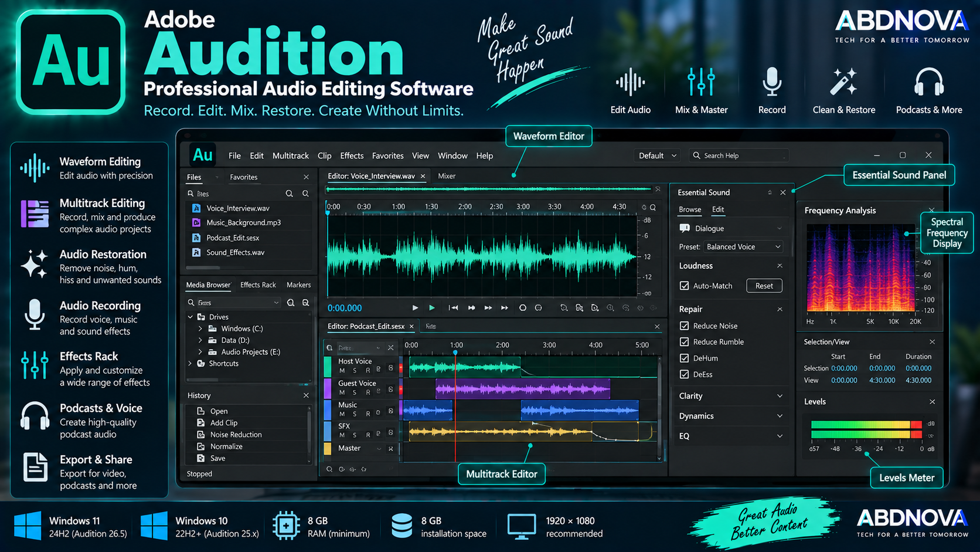Switch to the Effects Rack tab
Screen dimensions: 980x552
[258, 285]
